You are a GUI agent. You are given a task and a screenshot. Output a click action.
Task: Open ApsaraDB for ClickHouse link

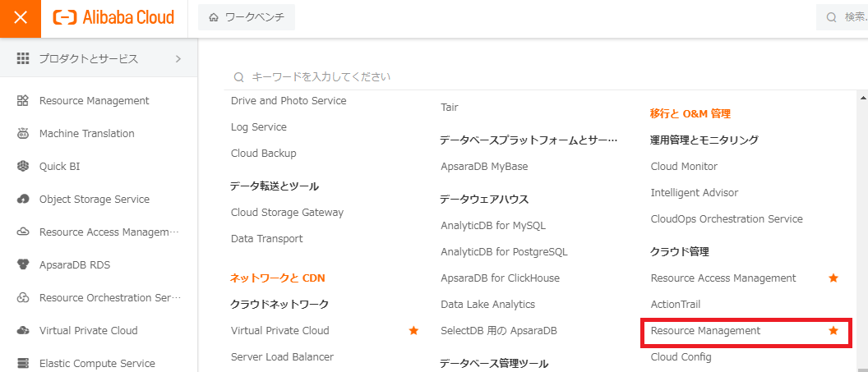click(x=500, y=278)
